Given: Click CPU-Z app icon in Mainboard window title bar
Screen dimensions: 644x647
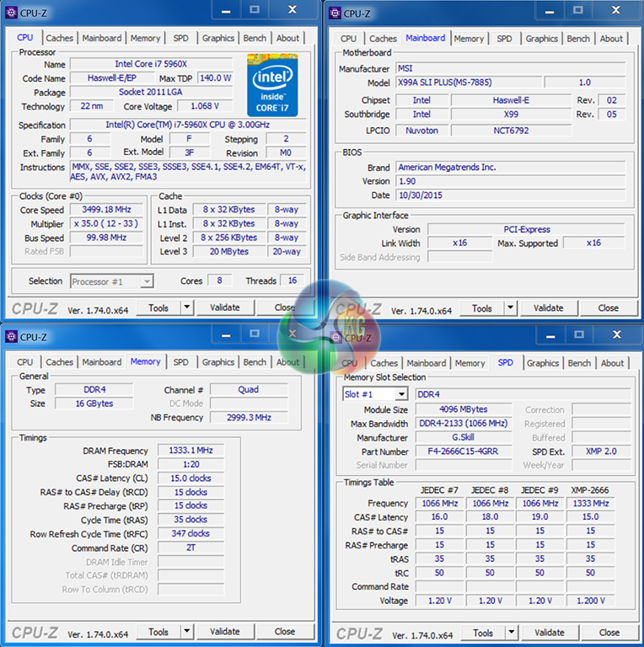Looking at the screenshot, I should click(335, 13).
